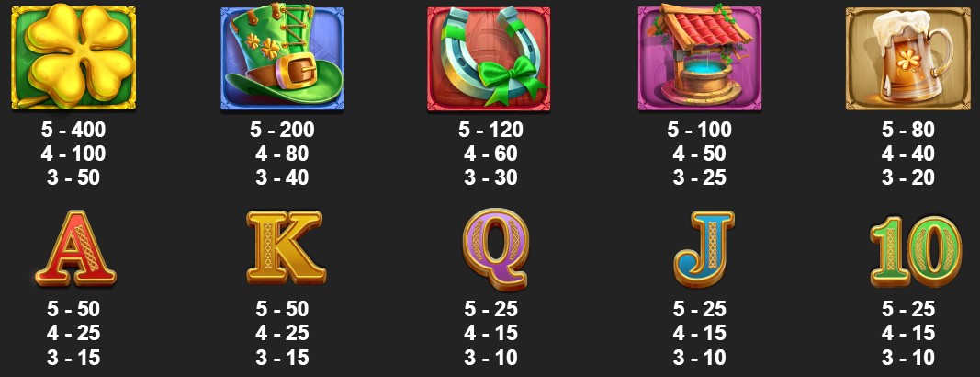Click the beer mug's 3 - 20 payout line
This screenshot has width=980, height=377.
pos(908,177)
